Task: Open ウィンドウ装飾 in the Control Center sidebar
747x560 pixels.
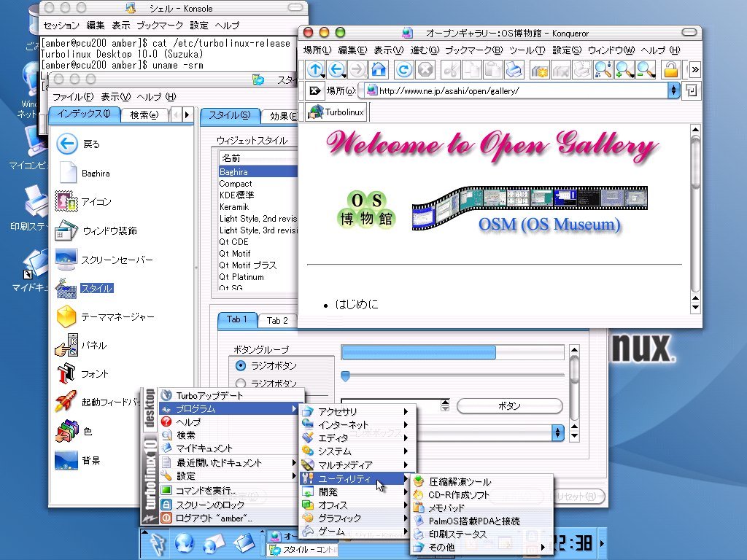Action: click(x=96, y=230)
